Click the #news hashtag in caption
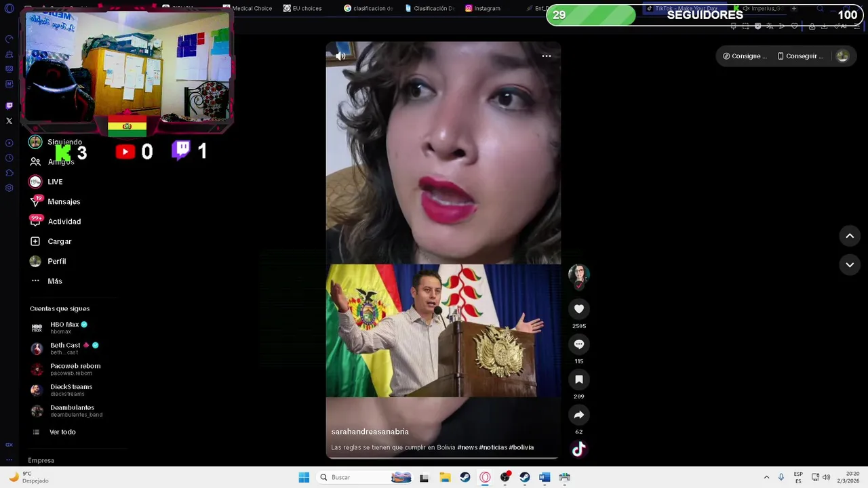Image resolution: width=868 pixels, height=488 pixels. coord(467,447)
